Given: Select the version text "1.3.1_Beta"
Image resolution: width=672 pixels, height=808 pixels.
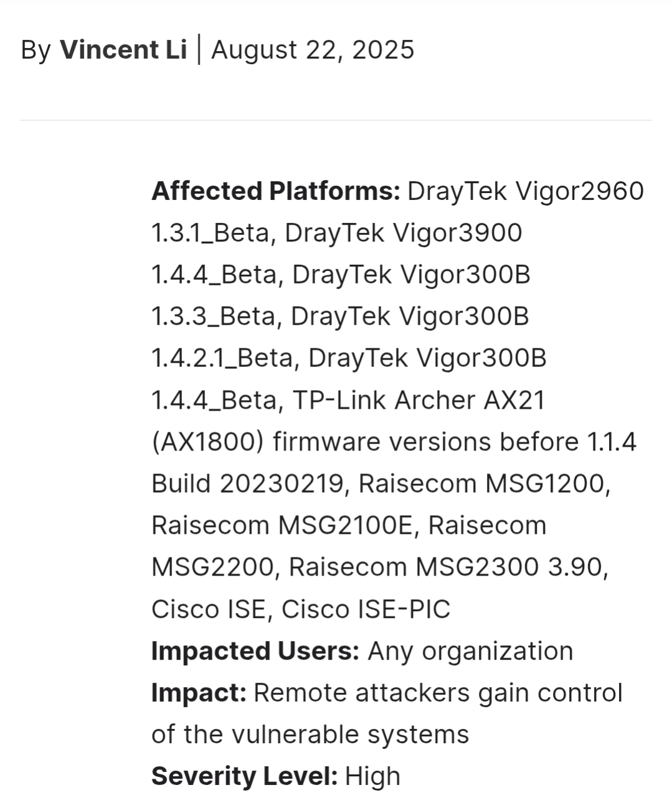Looking at the screenshot, I should (x=211, y=234).
